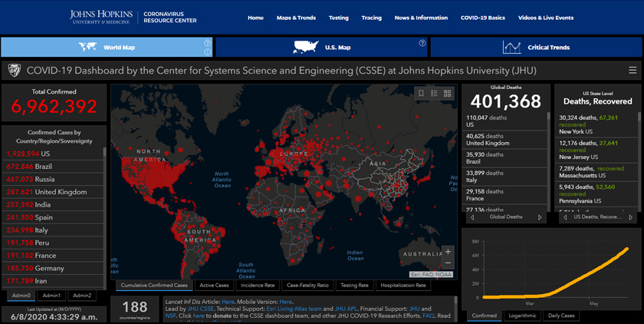644x324 pixels.
Task: Open the Home menu item
Action: pos(255,18)
